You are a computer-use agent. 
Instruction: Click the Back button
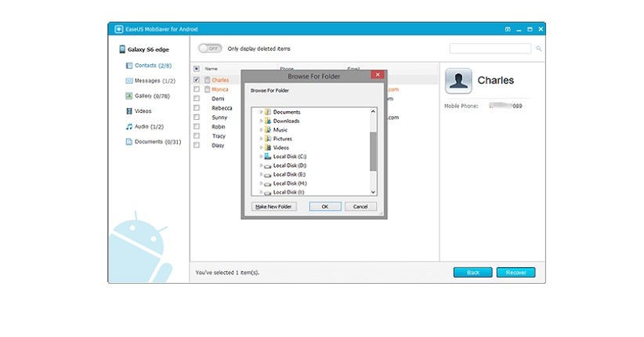pyautogui.click(x=472, y=273)
